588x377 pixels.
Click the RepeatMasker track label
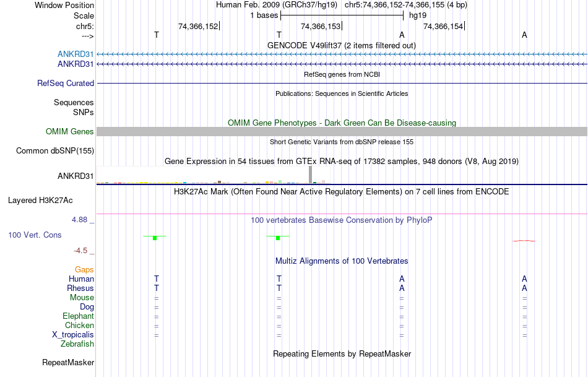68,362
